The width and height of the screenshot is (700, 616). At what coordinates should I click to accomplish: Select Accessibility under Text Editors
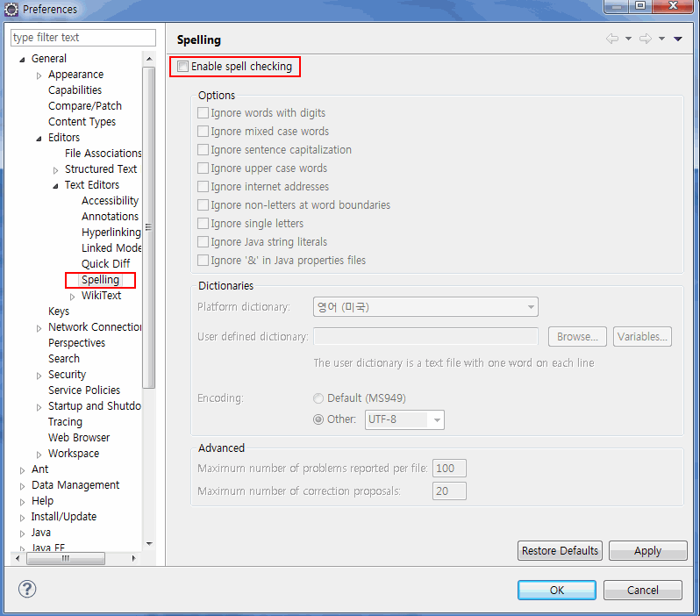110,201
